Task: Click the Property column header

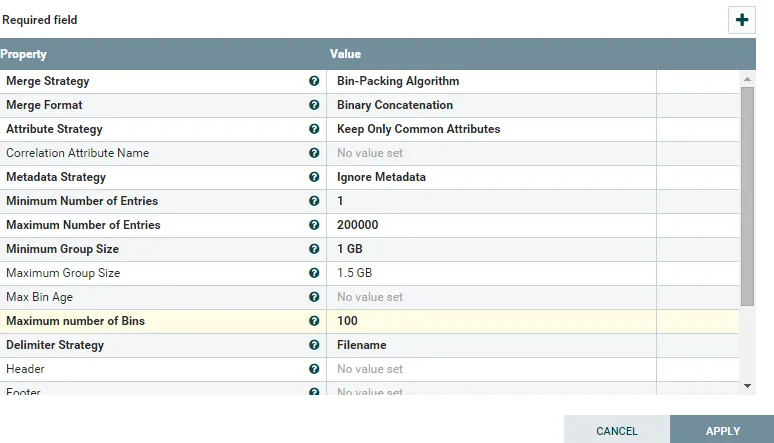Action: point(24,54)
